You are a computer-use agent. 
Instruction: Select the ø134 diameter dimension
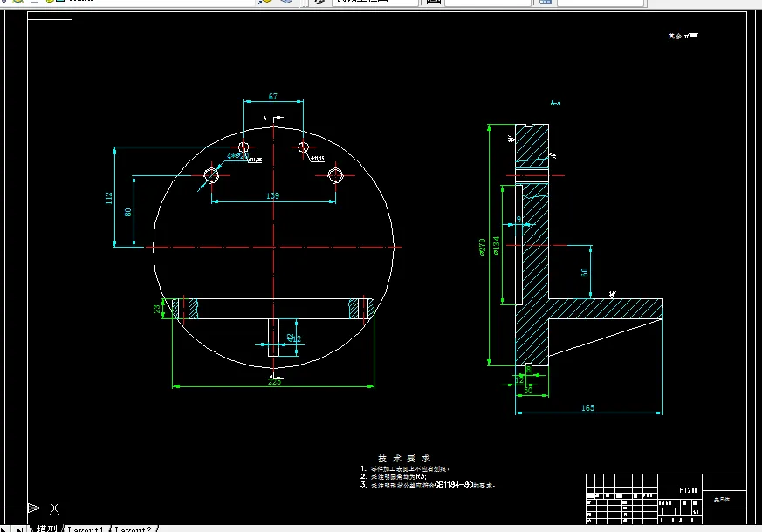496,246
